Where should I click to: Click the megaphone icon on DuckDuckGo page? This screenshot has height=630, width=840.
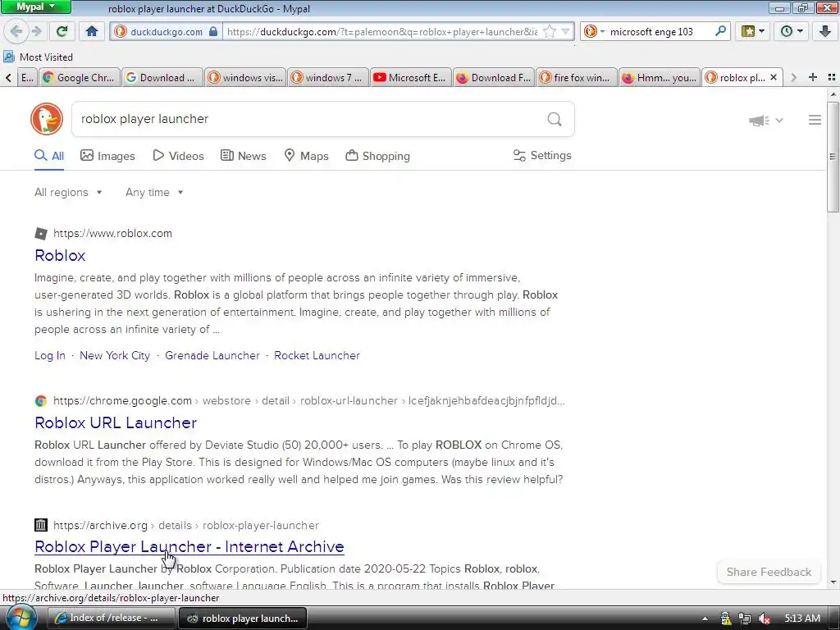759,120
